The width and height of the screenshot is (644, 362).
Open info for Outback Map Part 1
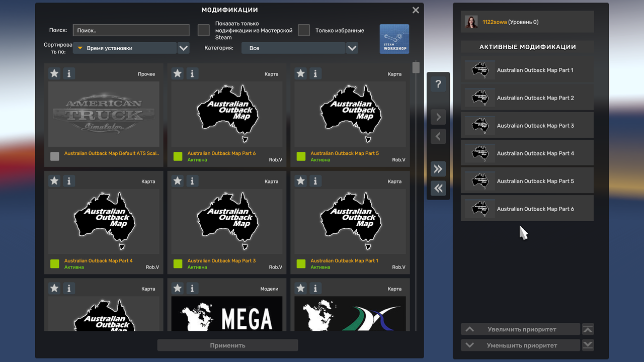[x=315, y=180]
